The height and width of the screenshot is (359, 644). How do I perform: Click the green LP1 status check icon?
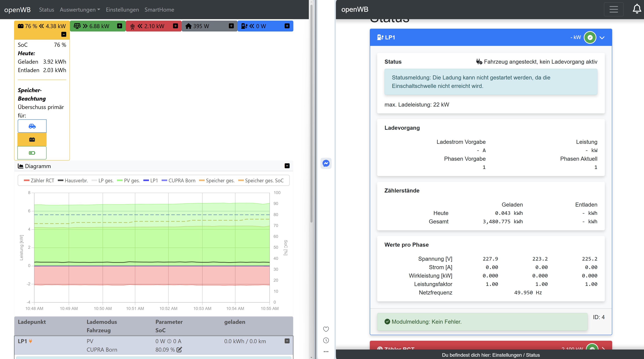point(590,37)
